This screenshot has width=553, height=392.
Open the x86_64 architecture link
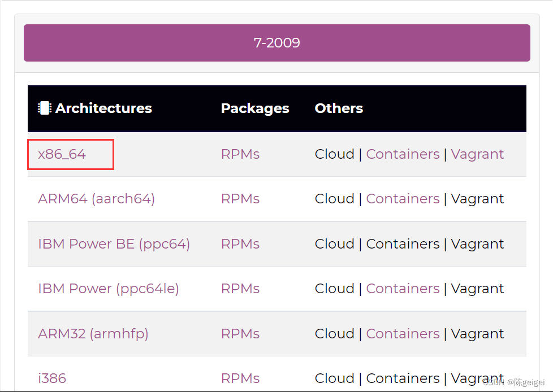tap(62, 154)
